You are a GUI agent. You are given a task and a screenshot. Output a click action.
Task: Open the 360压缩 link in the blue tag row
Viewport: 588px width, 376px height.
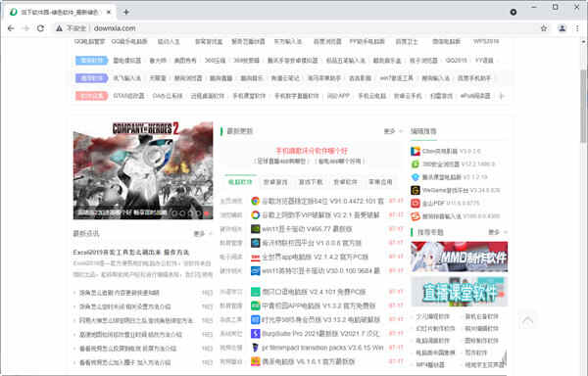tap(216, 61)
